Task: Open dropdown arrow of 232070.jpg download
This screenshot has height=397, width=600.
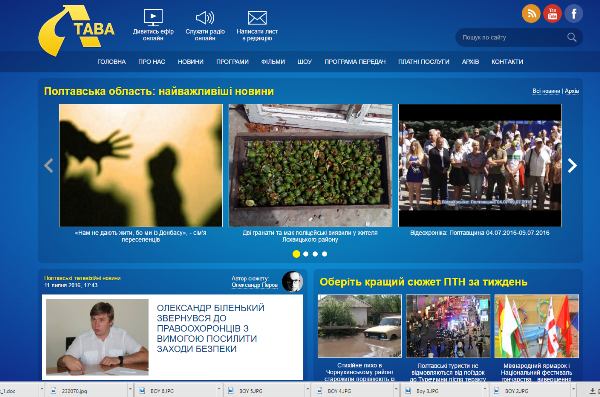Action: coord(130,390)
